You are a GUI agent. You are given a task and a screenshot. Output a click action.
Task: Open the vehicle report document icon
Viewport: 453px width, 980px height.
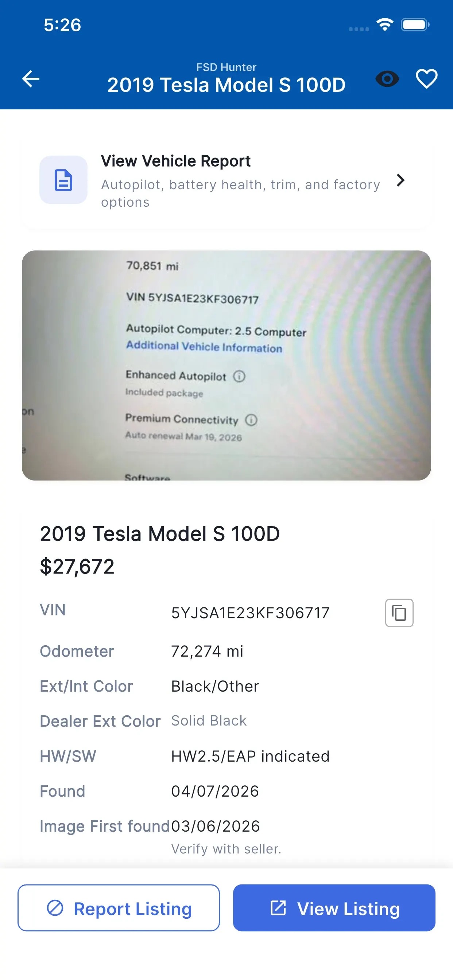63,180
